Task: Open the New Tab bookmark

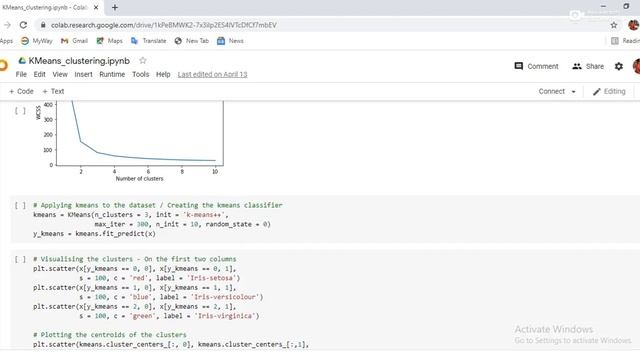Action: 192,41
